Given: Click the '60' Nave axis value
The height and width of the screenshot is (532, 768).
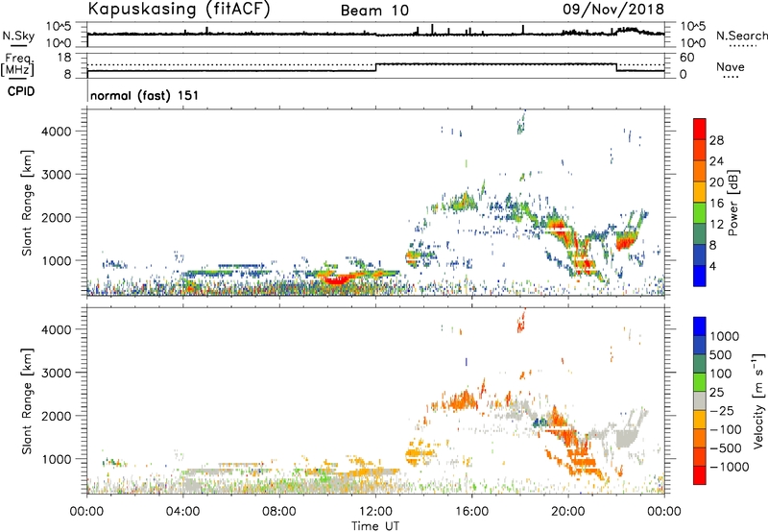Looking at the screenshot, I should (x=686, y=58).
